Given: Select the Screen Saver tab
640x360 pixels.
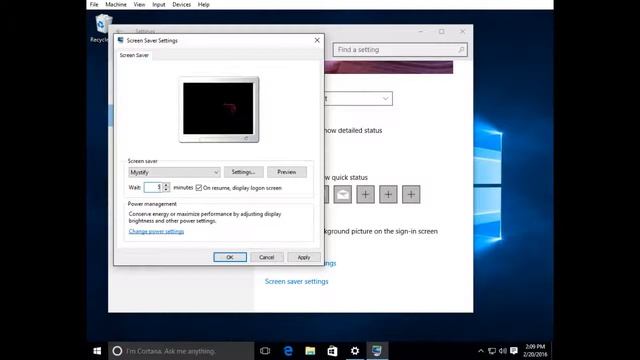Looking at the screenshot, I should [x=134, y=55].
